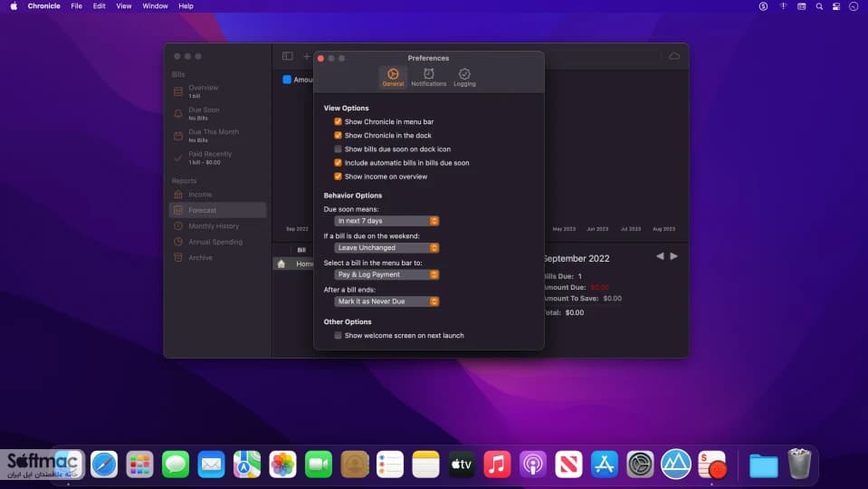This screenshot has height=489, width=868.
Task: Open Spotlight search in menu bar
Action: (x=819, y=6)
